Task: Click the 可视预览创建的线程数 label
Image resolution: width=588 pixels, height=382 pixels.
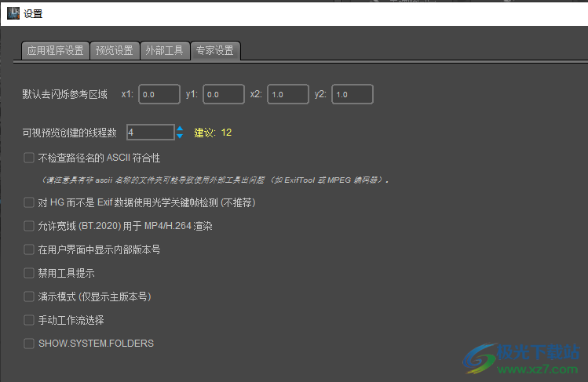Action: [69, 133]
